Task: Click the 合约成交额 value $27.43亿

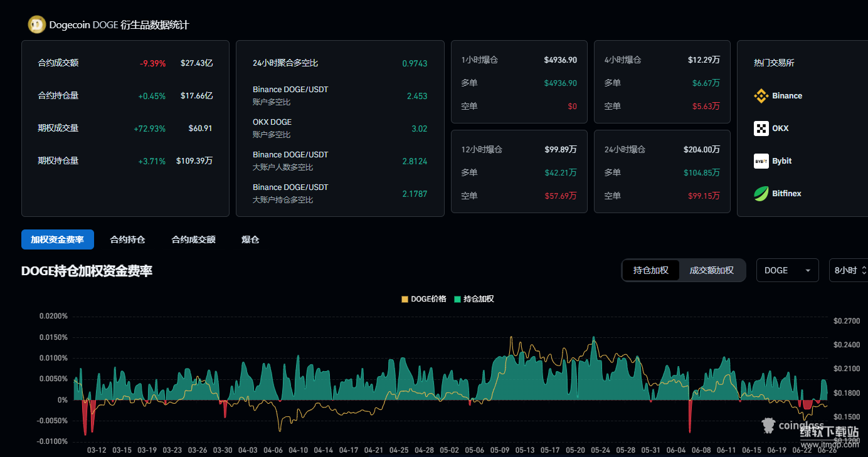Action: 197,63
